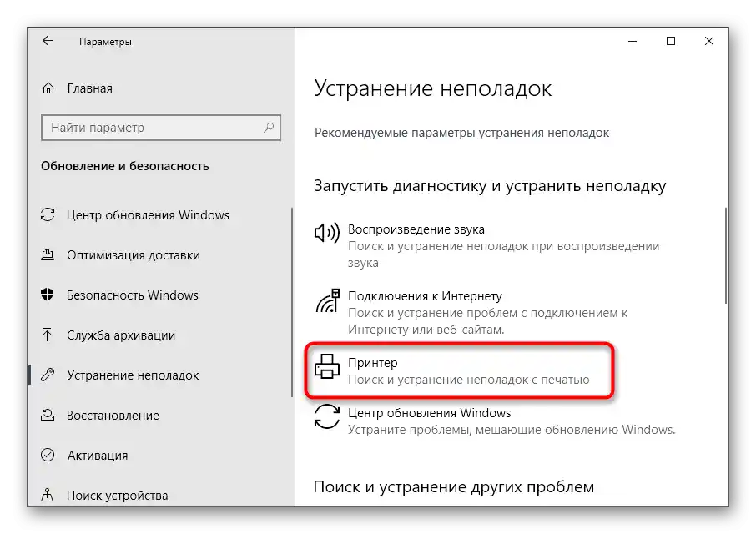The width and height of the screenshot is (756, 534).
Task: Click the magnifier icon in search box
Action: click(269, 127)
